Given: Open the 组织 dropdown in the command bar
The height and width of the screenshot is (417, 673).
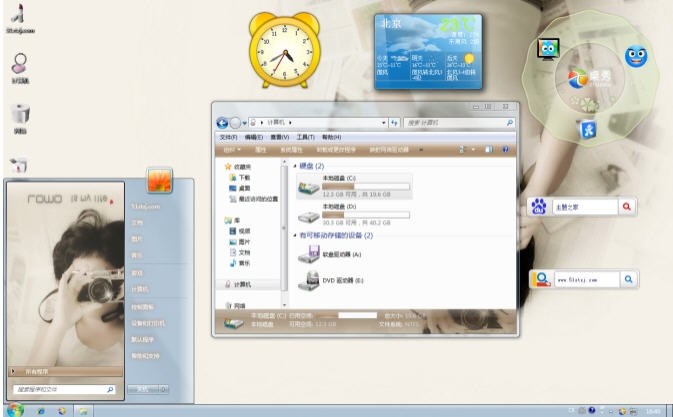Looking at the screenshot, I should coord(232,150).
